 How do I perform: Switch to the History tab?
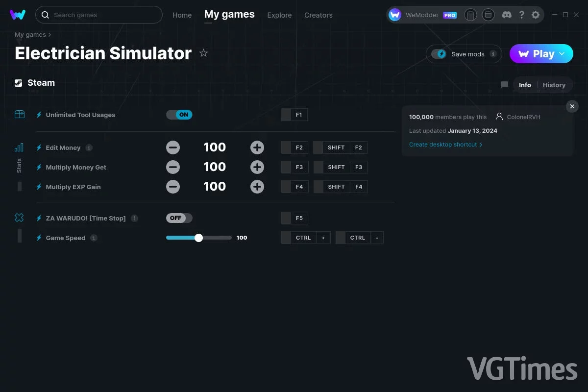click(x=554, y=85)
